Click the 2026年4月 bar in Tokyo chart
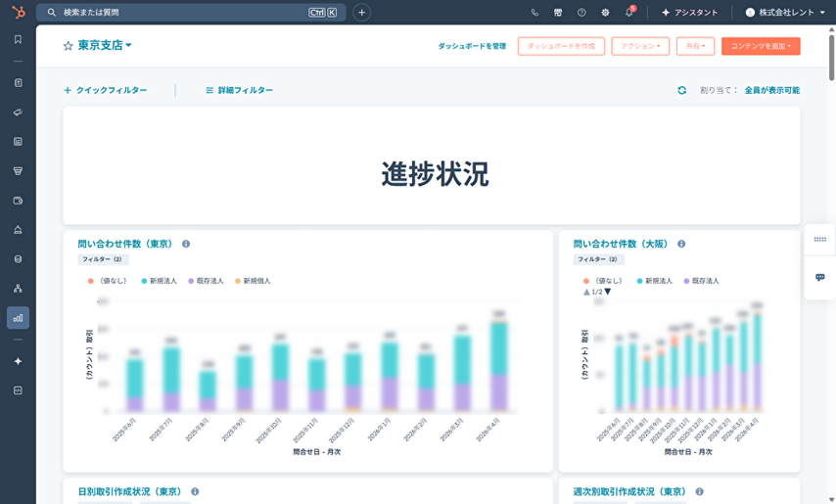 499,367
